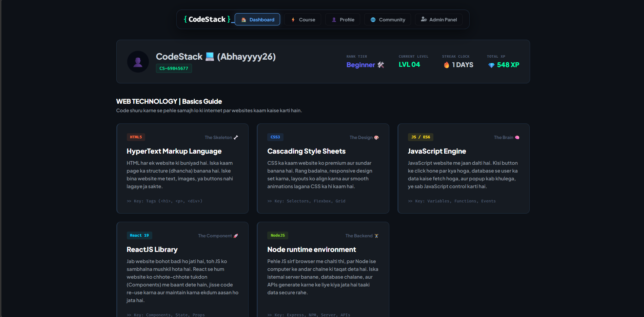The height and width of the screenshot is (317, 644).
Task: Click the Key: Selectors, Flexbox, Grid line
Action: pyautogui.click(x=306, y=201)
